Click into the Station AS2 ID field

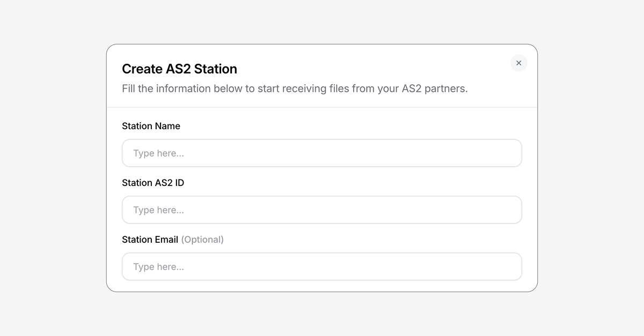[x=322, y=210]
